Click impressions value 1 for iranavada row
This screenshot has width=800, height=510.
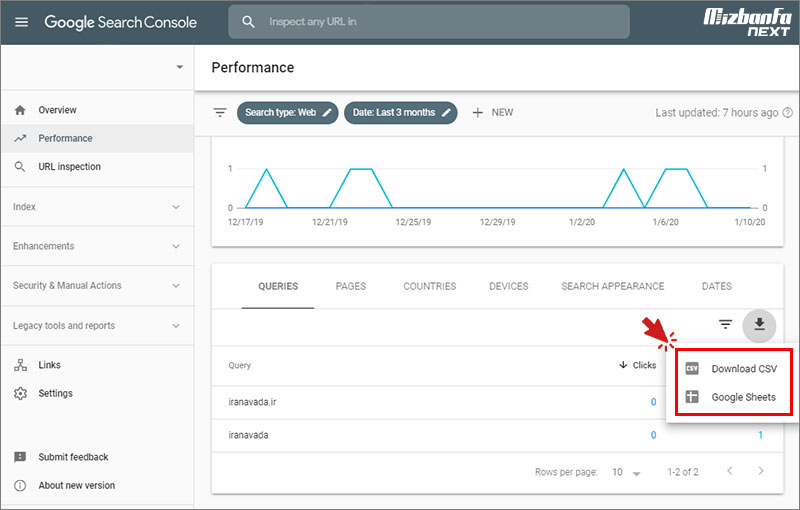click(x=760, y=436)
